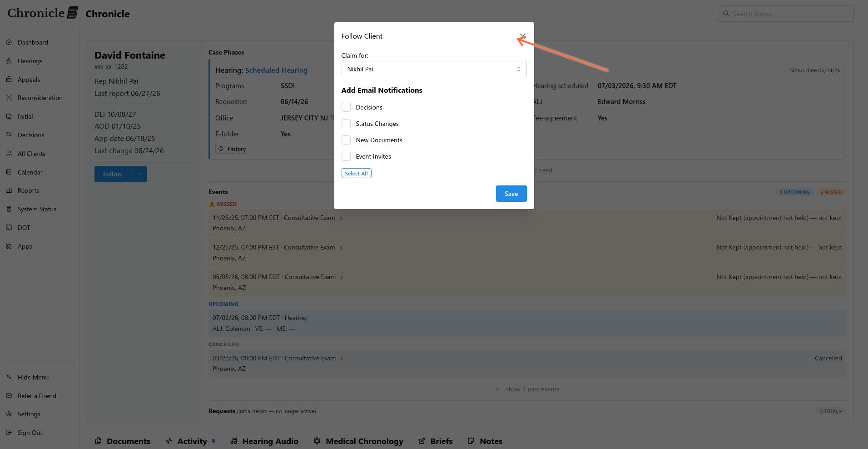868x449 pixels.
Task: Click the Decisions flag icon
Action: click(9, 135)
